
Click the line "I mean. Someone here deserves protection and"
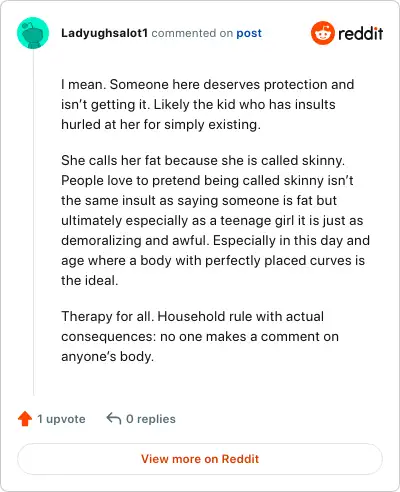click(x=207, y=84)
